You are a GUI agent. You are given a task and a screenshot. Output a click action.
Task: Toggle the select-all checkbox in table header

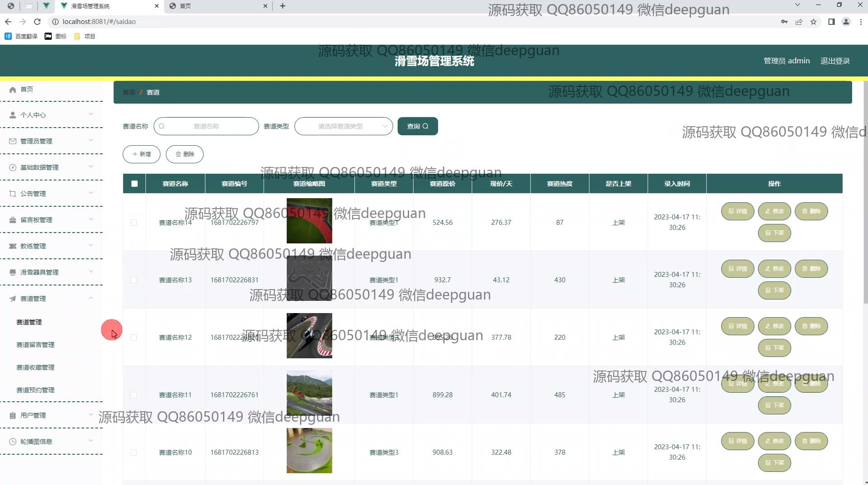(x=134, y=184)
